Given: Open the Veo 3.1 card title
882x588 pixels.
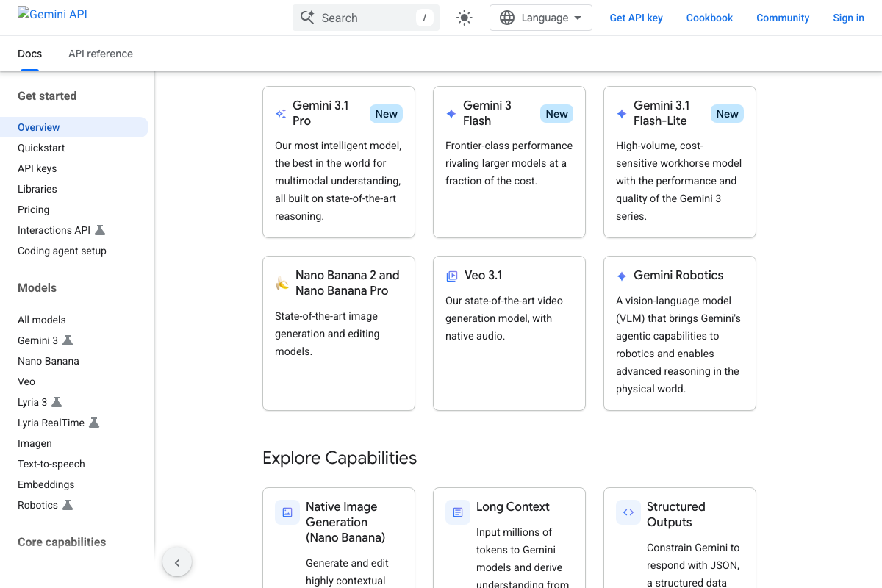Looking at the screenshot, I should (484, 276).
